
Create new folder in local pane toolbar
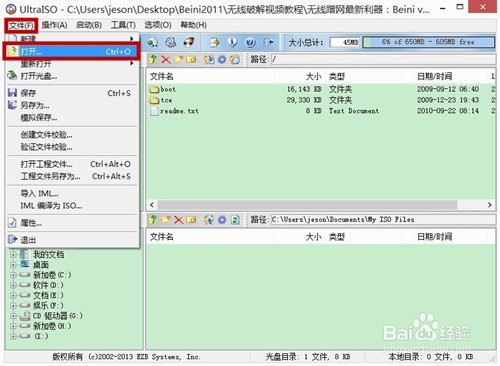[x=166, y=220]
